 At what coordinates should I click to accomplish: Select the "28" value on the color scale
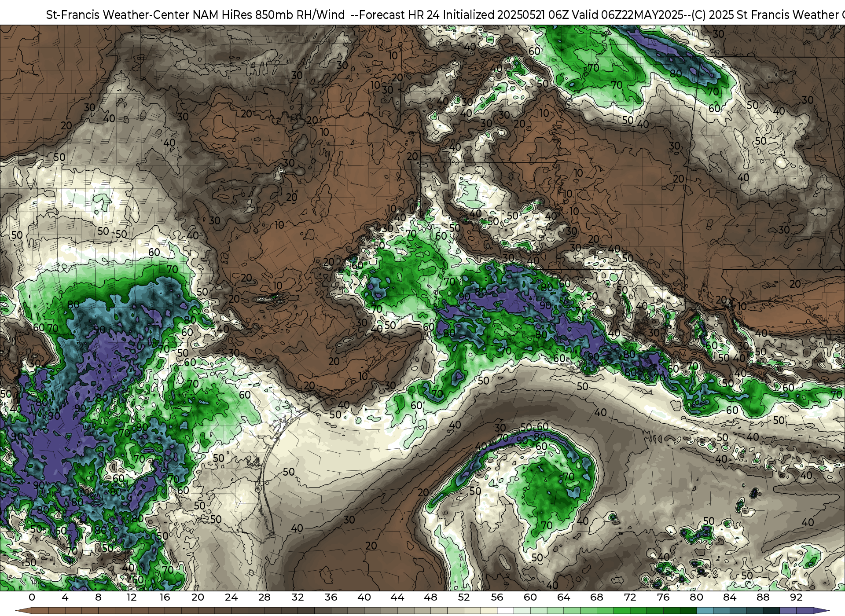click(265, 598)
